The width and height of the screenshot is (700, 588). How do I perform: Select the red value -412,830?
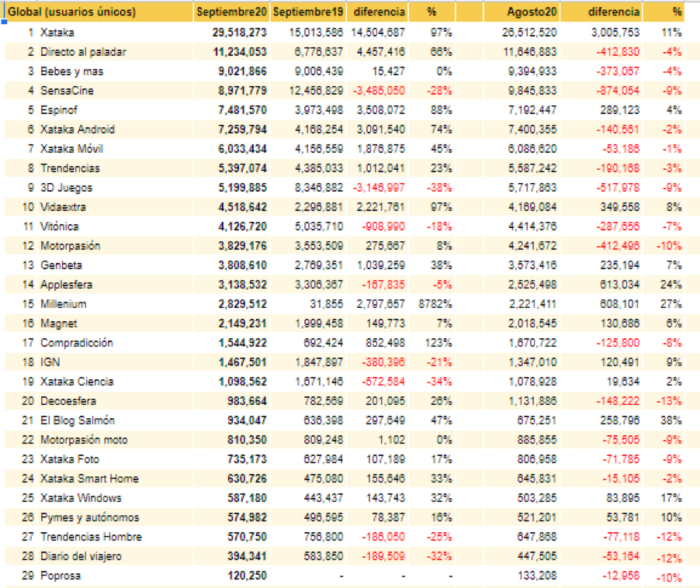(618, 52)
